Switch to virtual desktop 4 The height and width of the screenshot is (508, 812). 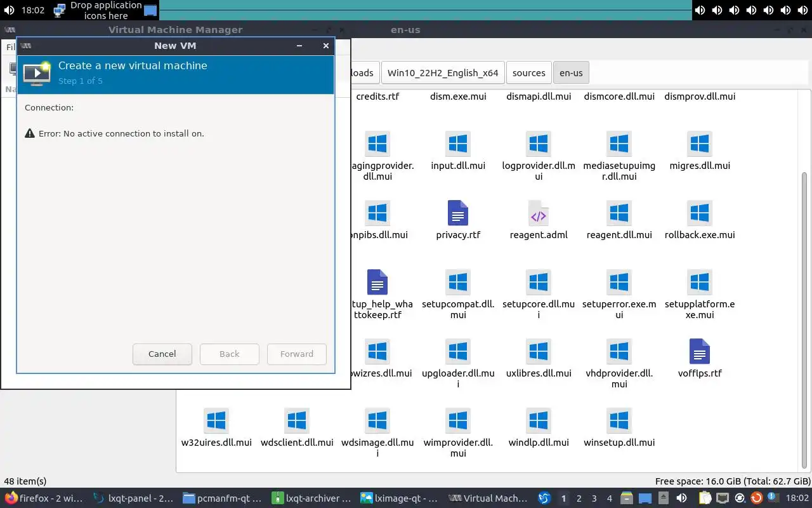pos(610,498)
